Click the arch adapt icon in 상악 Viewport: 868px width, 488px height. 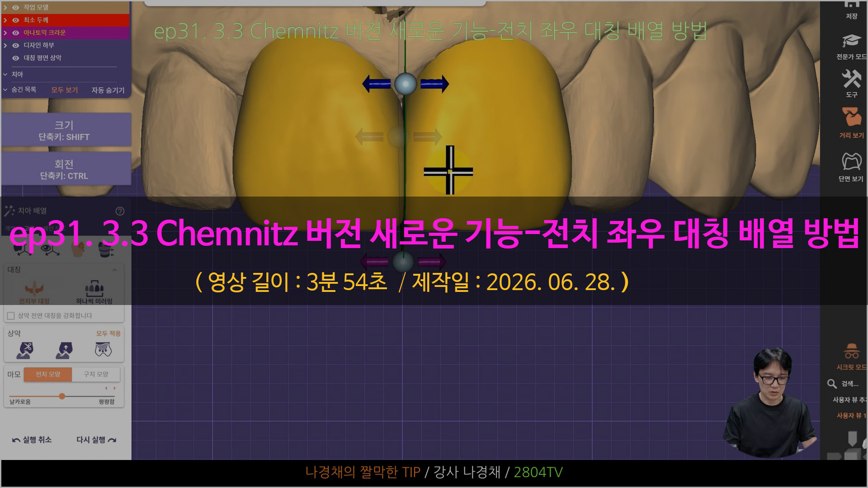103,349
